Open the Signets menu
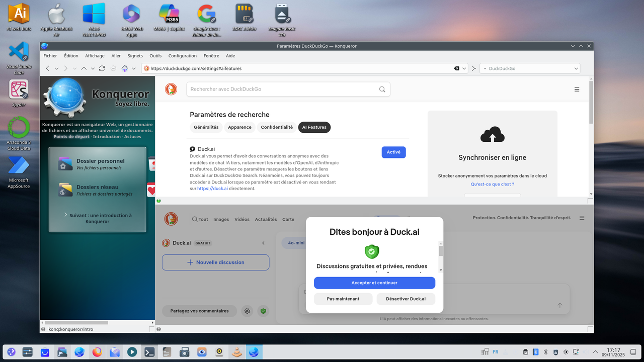 [x=135, y=56]
